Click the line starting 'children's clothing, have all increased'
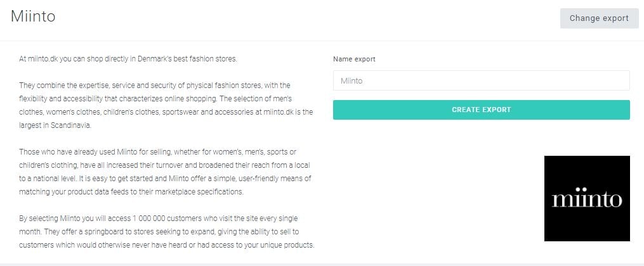 click(164, 165)
